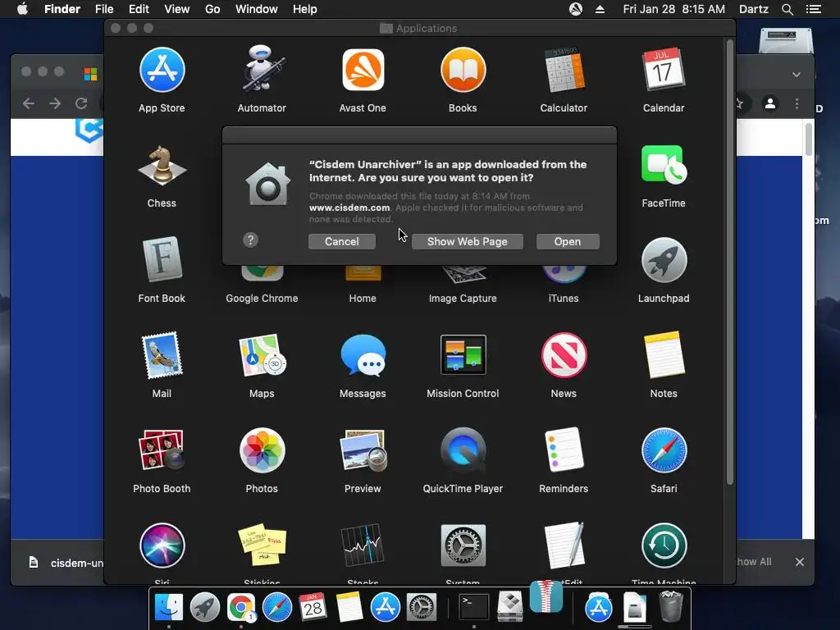The height and width of the screenshot is (630, 840).
Task: Select the Calculator app icon
Action: 564,71
